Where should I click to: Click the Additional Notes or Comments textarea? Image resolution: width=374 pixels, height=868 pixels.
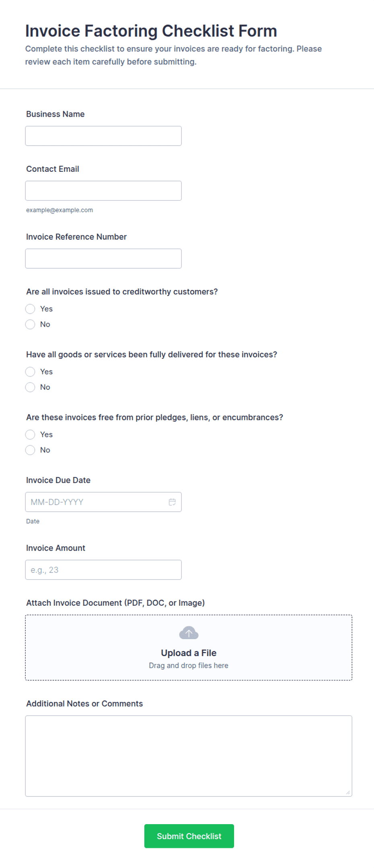click(x=189, y=756)
